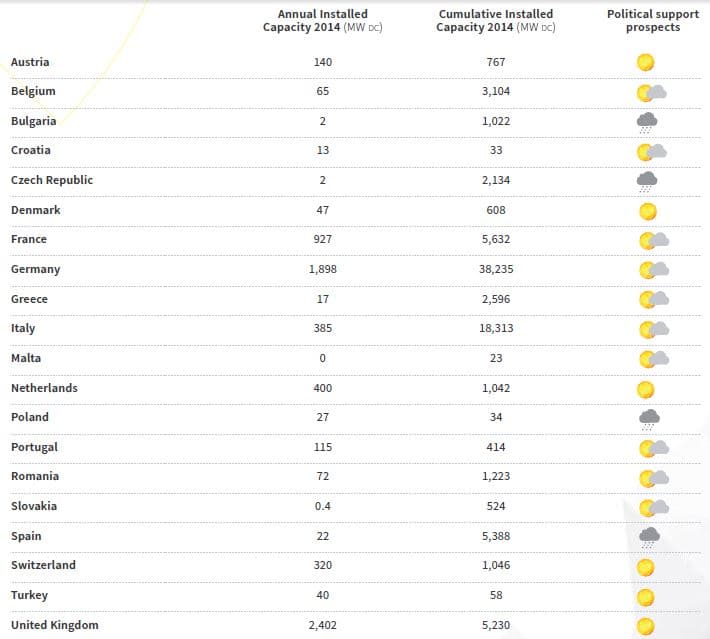Click the Cumulative Installed Capacity 2014 header
The width and height of the screenshot is (710, 639).
point(496,21)
